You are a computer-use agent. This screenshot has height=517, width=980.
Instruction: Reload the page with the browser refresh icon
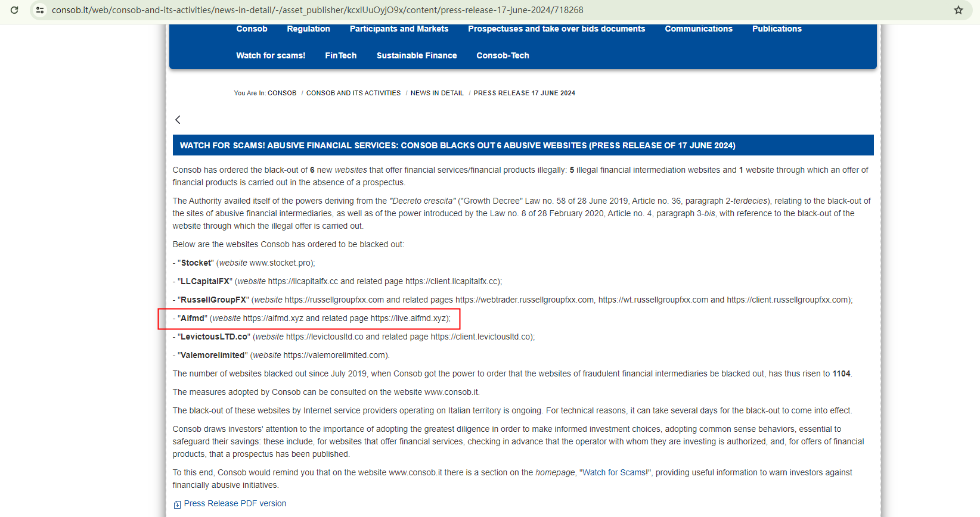click(x=14, y=10)
